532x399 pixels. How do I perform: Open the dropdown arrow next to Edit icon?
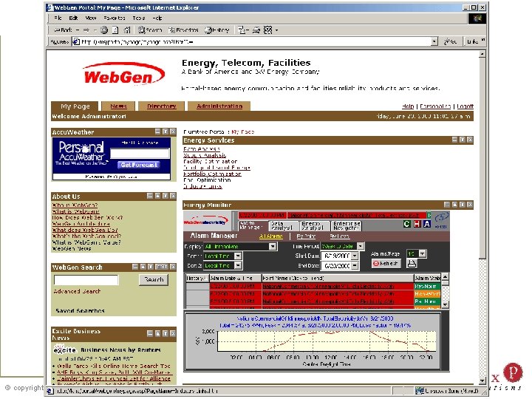(x=276, y=30)
